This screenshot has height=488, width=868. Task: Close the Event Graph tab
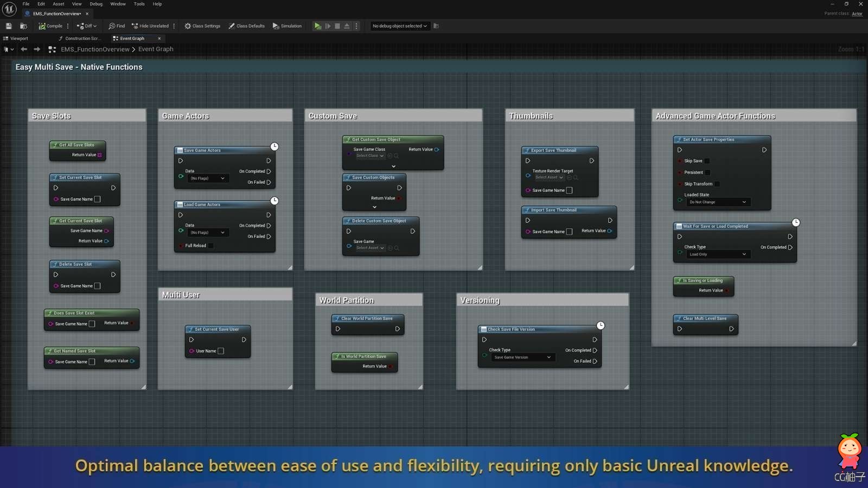[x=159, y=38]
